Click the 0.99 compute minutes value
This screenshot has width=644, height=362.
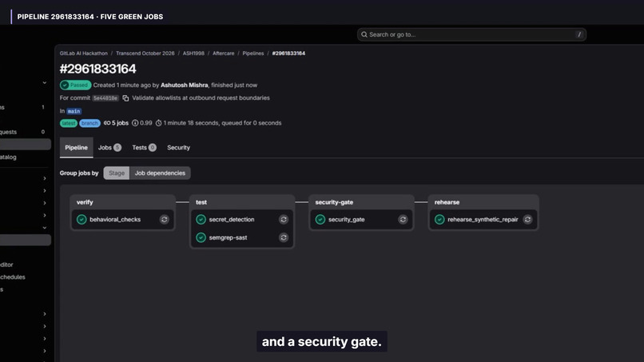pos(145,123)
